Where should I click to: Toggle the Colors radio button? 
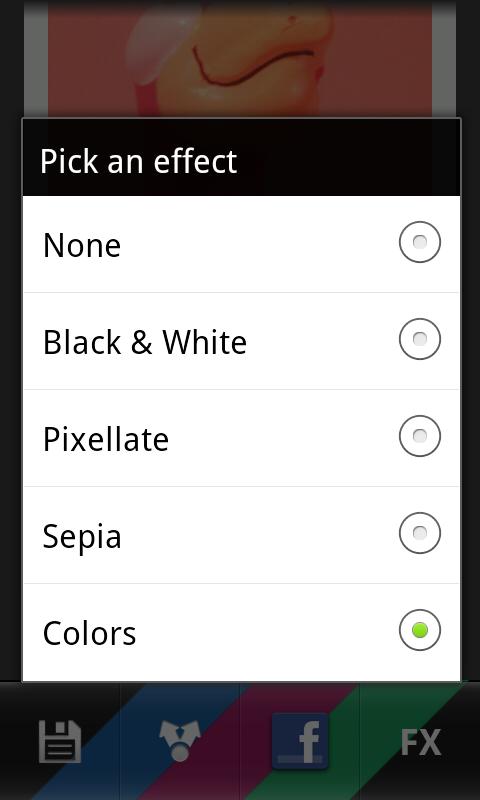pos(420,630)
